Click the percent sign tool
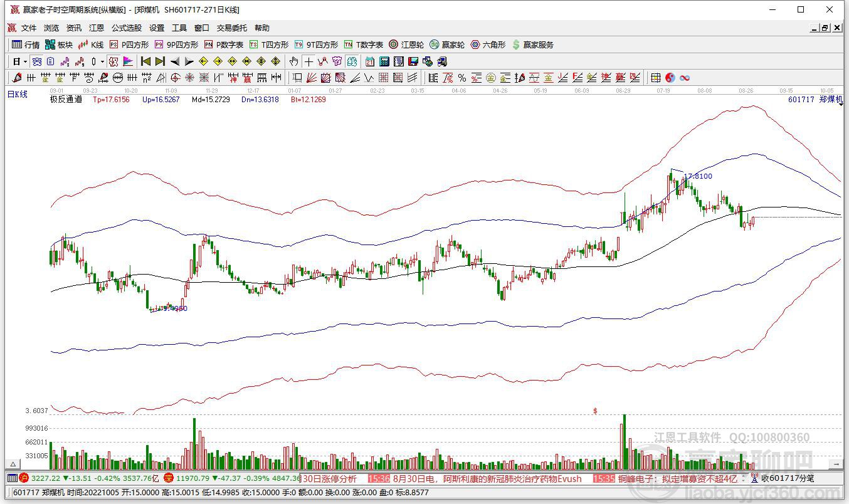This screenshot has width=849, height=504. tap(462, 78)
